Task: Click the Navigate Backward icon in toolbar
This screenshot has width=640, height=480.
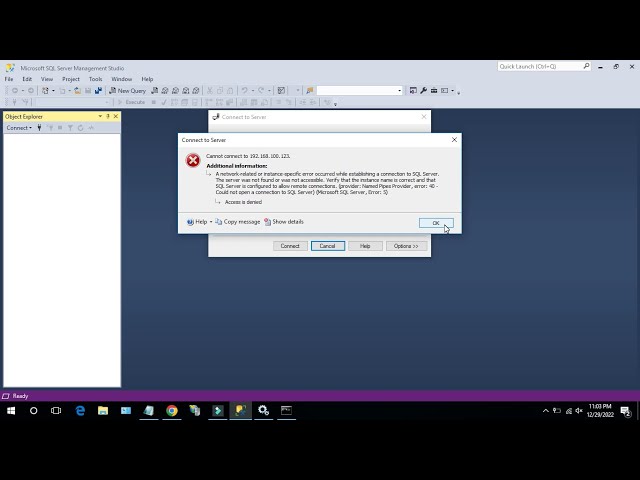Action: (15, 91)
